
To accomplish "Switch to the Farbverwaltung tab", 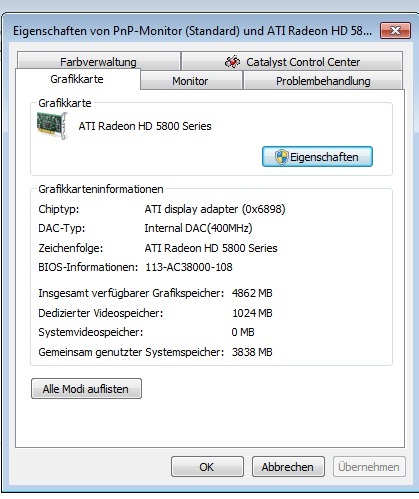I will (98, 62).
